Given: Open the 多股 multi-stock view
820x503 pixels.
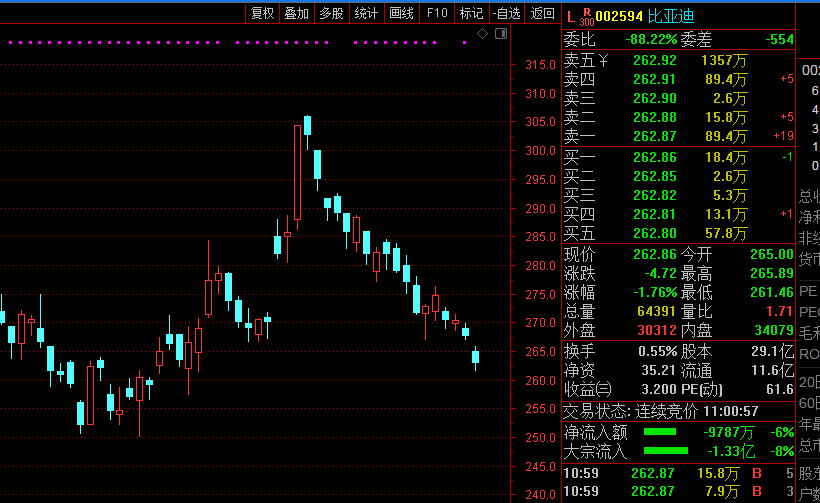Looking at the screenshot, I should point(332,14).
